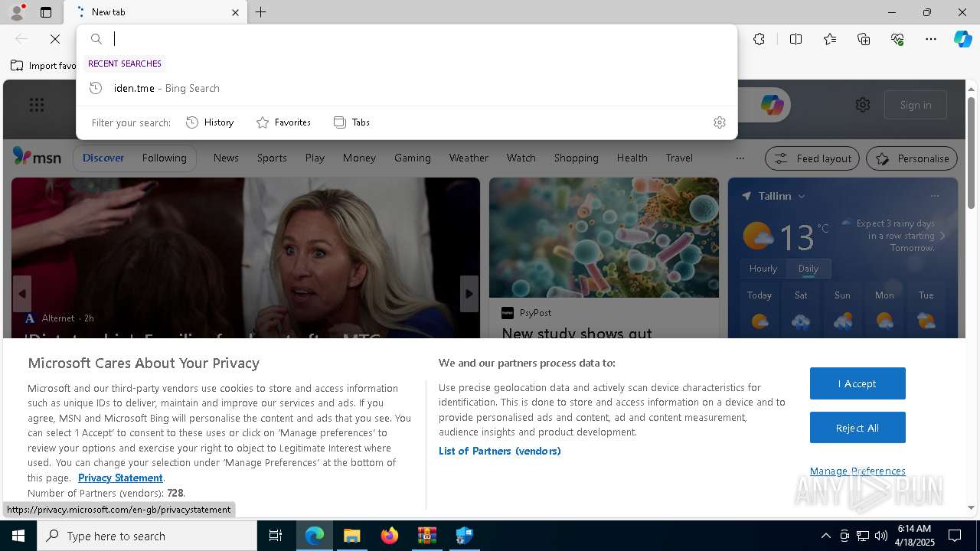Click the taskbar search box
Viewport: 980px width, 551px height.
(147, 536)
